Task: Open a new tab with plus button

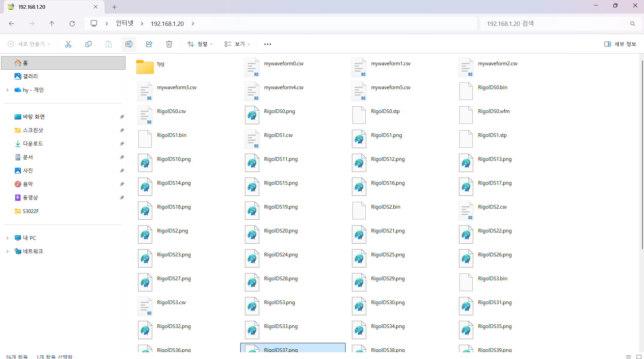Action: point(114,7)
